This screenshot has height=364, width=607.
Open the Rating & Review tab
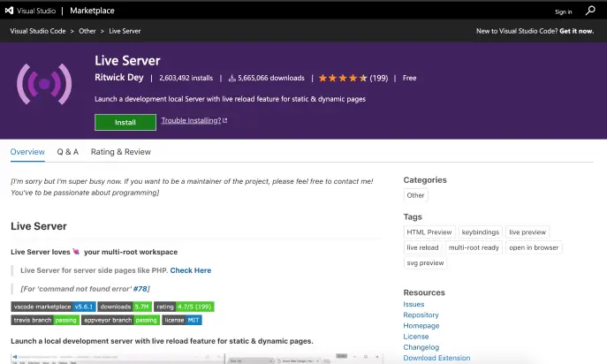click(121, 152)
